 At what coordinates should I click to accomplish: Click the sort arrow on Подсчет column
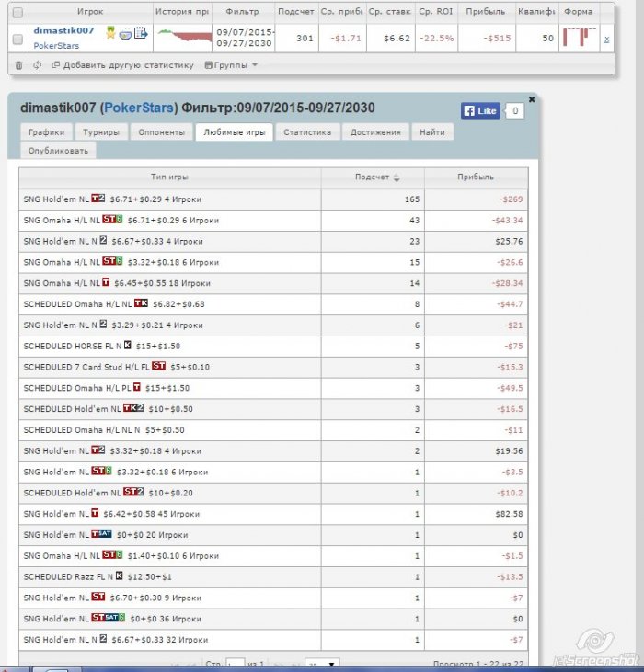[397, 177]
